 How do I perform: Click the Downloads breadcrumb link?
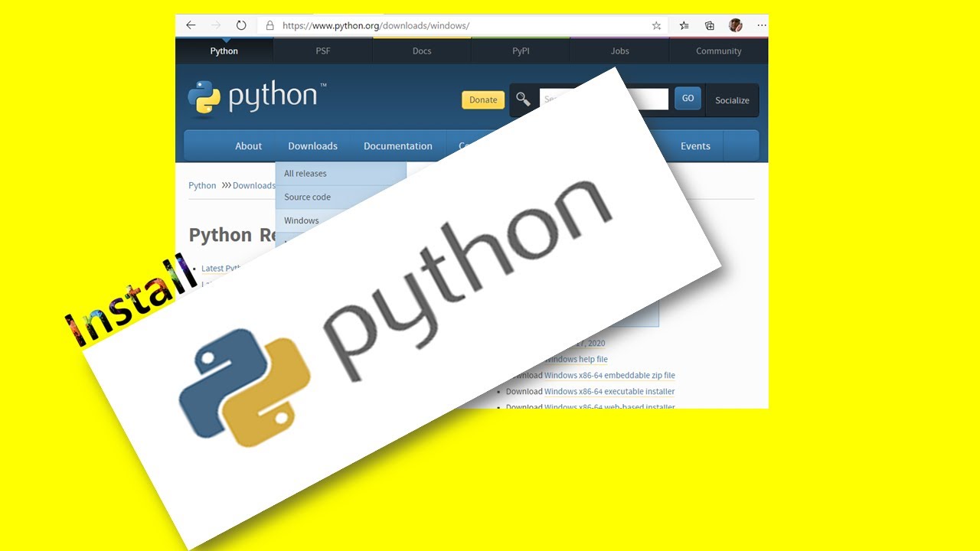253,185
